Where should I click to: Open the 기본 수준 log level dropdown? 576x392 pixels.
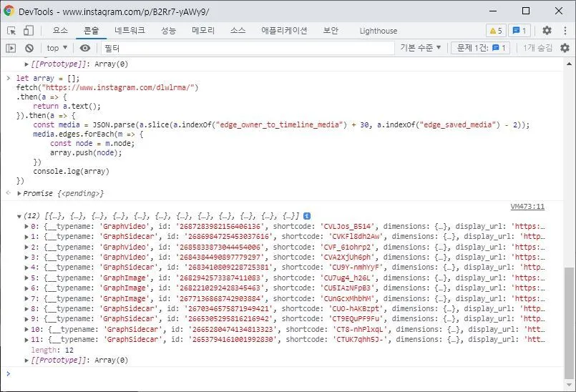pos(420,48)
